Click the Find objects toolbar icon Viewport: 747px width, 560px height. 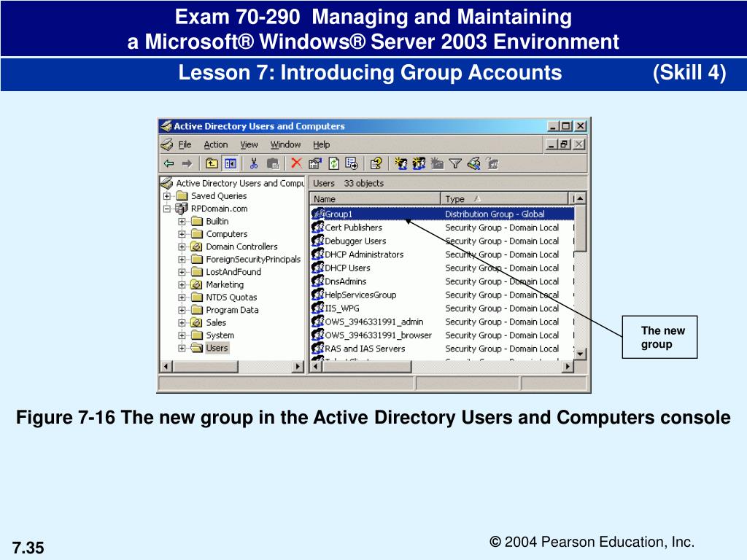tap(474, 164)
